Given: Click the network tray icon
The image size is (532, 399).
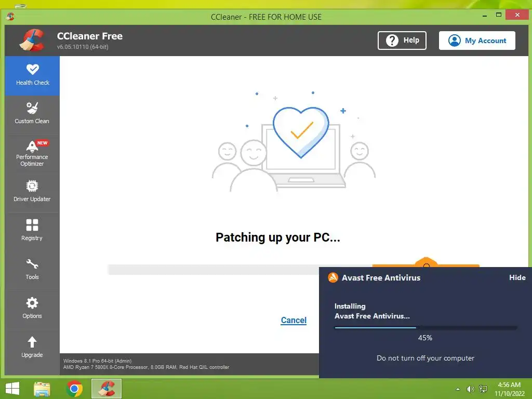Looking at the screenshot, I should [x=483, y=389].
